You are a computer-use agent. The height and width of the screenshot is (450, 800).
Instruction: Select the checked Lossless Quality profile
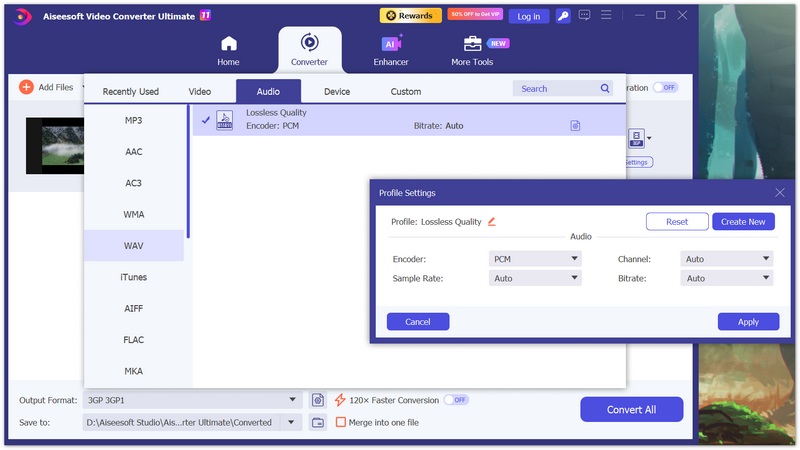[409, 120]
